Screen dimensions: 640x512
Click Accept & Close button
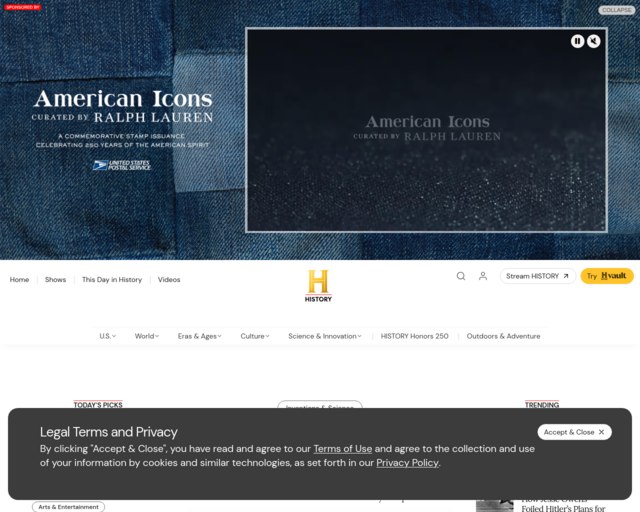coord(574,432)
